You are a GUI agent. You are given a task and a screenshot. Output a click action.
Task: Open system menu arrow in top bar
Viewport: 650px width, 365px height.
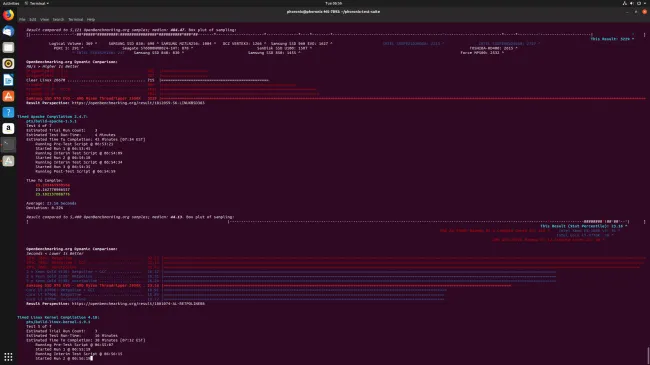[x=645, y=3]
